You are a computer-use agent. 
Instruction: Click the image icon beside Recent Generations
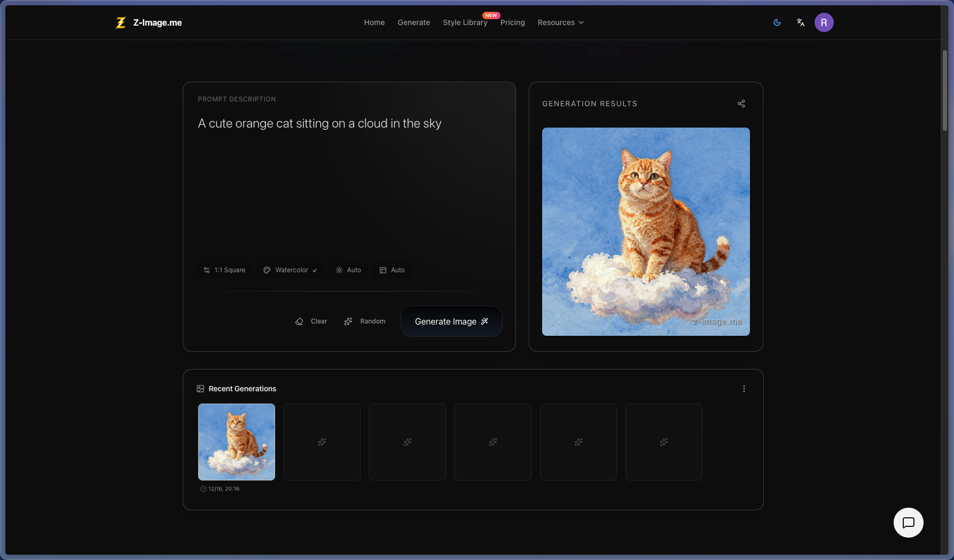[x=200, y=389]
